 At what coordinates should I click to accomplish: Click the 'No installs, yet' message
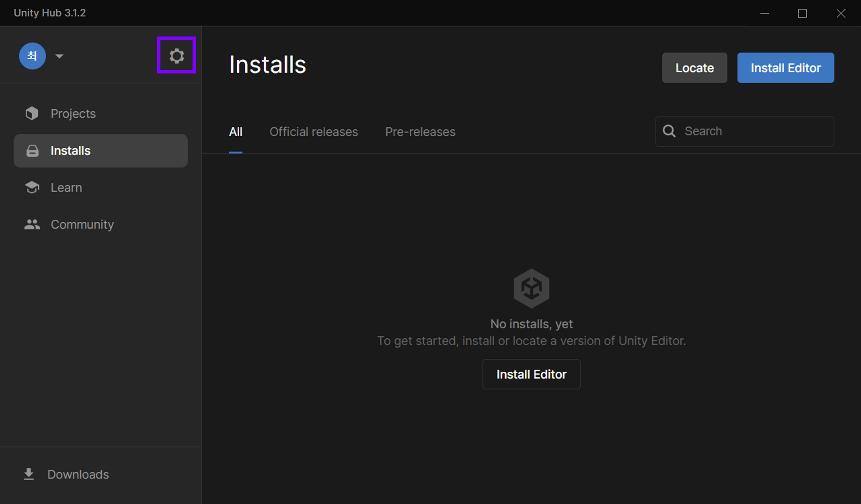[x=531, y=324]
